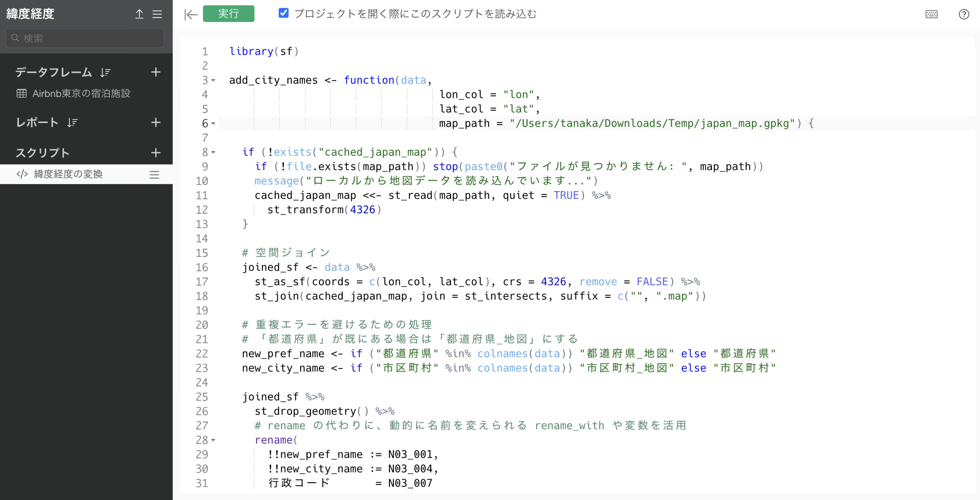Add a new script with plus icon
Screen dimensions: 980x500
coord(156,153)
